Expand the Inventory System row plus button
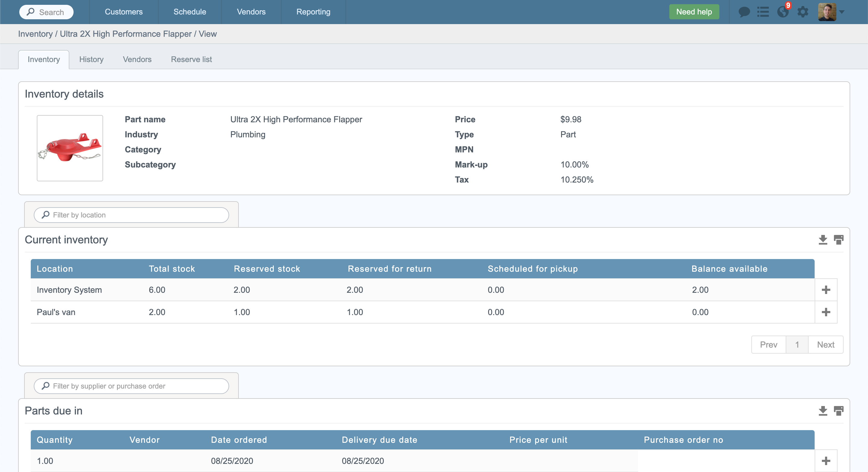 [x=826, y=290]
